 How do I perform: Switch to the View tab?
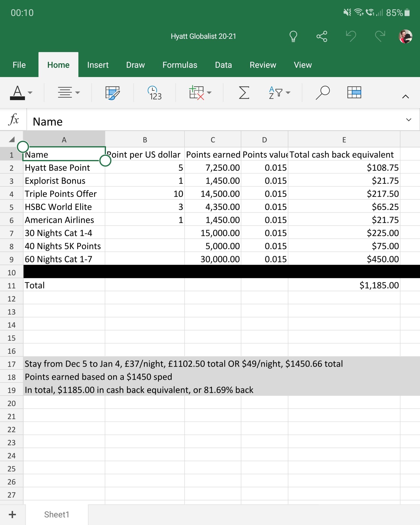tap(303, 65)
